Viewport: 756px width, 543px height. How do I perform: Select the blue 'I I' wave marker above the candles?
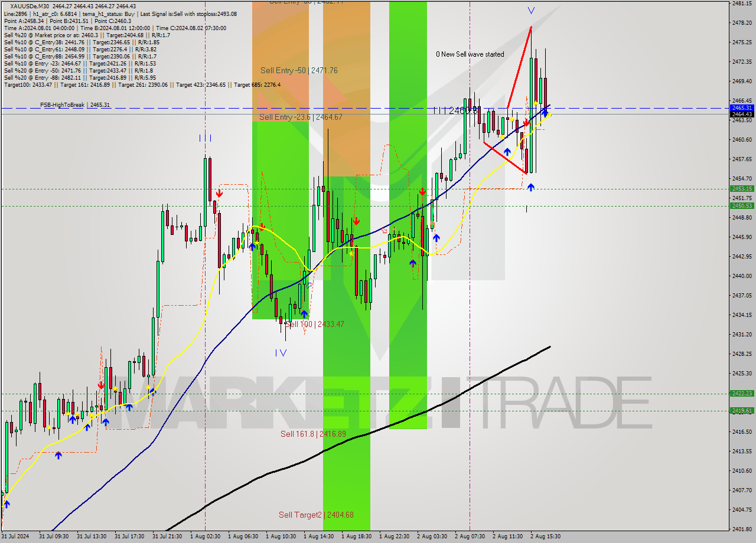coord(205,138)
